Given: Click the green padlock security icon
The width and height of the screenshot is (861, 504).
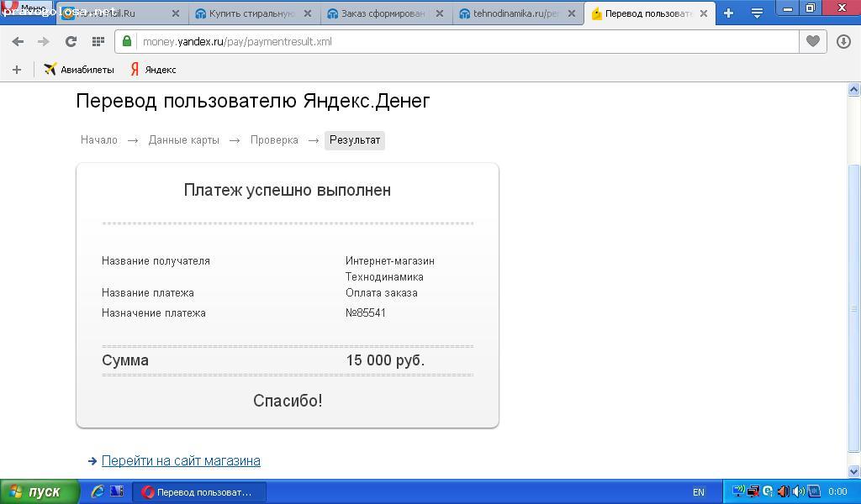Looking at the screenshot, I should [x=127, y=41].
